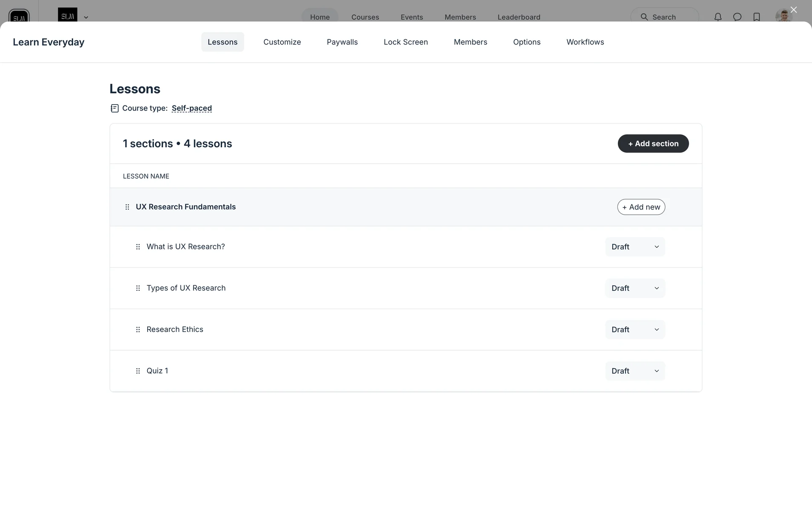Image resolution: width=812 pixels, height=508 pixels.
Task: Open status dropdown for What is UX Research?
Action: (635, 247)
